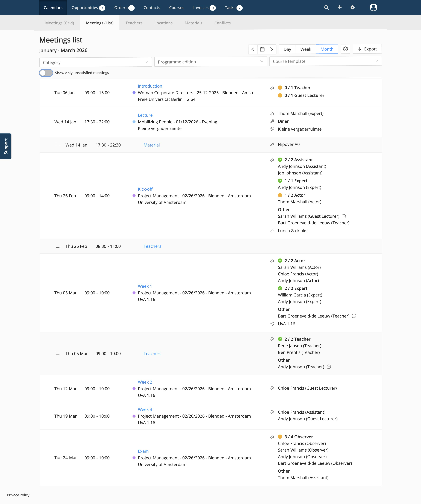The image size is (421, 504).
Task: Open the user profile avatar icon
Action: click(373, 8)
